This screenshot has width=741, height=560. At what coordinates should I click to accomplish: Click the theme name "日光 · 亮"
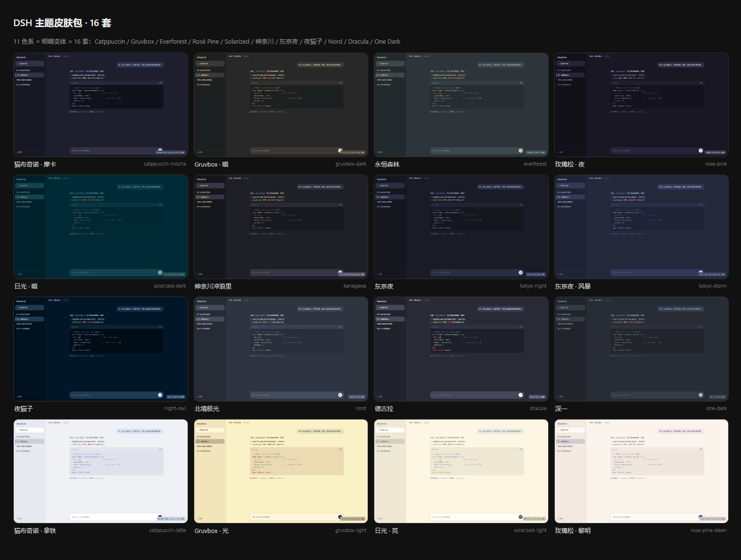(387, 531)
